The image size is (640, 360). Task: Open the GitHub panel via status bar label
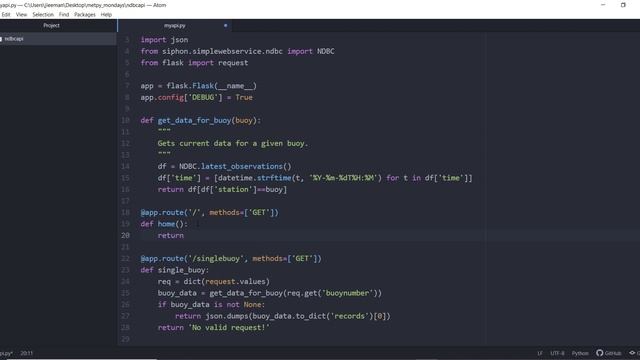[x=613, y=353]
